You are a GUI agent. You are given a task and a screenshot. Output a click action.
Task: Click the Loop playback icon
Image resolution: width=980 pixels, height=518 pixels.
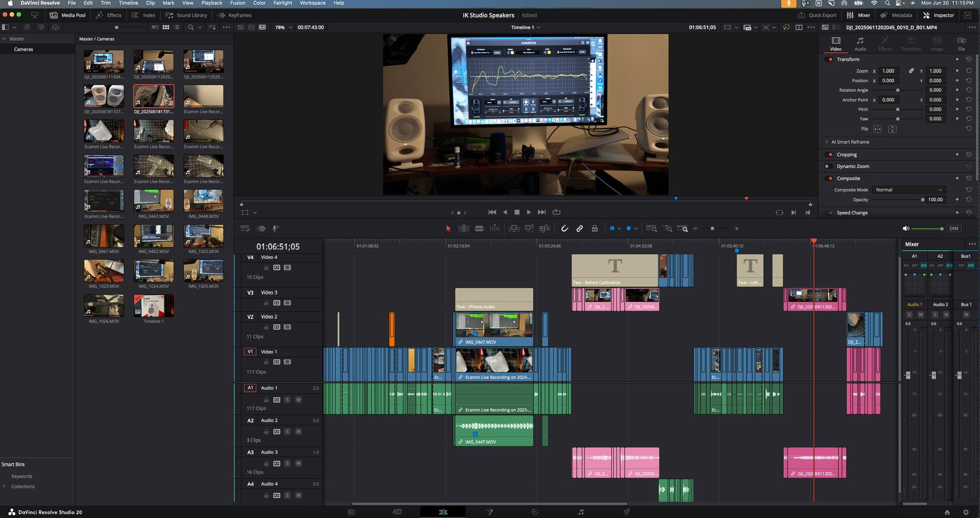point(557,212)
